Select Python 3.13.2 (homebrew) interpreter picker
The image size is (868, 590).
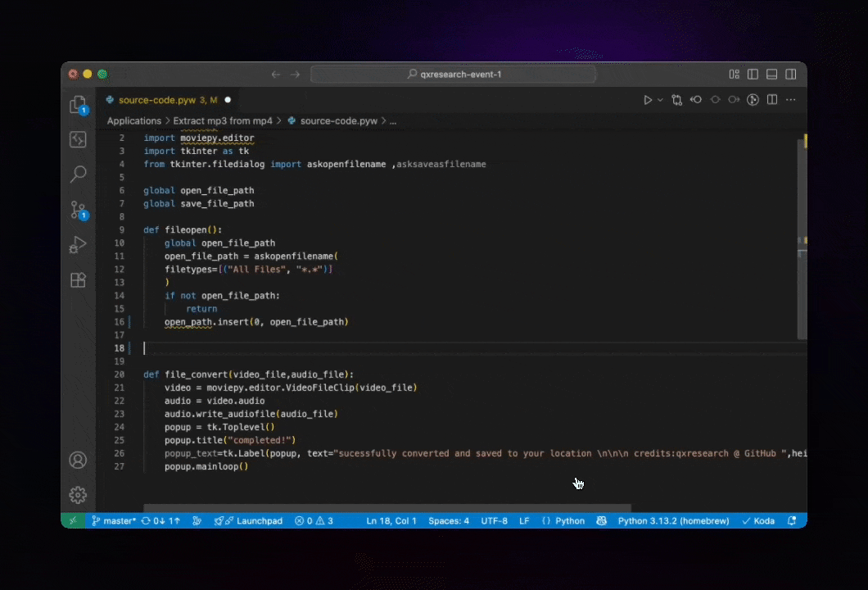(x=673, y=520)
